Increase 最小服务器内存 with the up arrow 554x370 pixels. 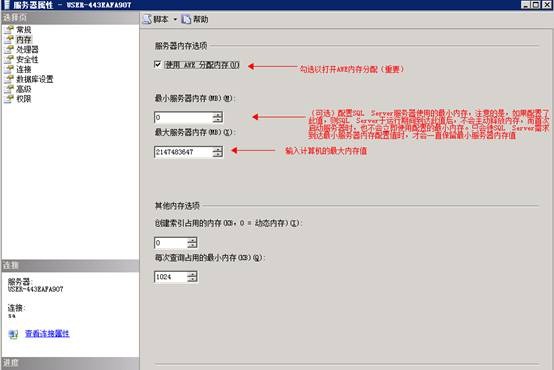click(218, 114)
